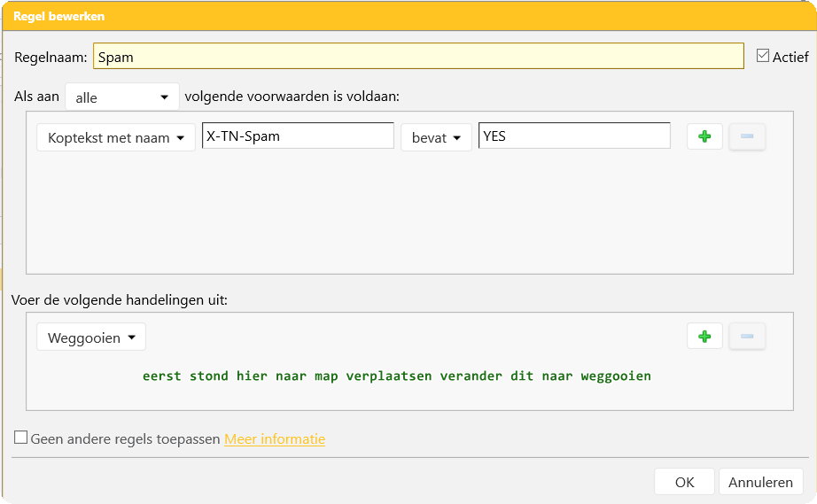The height and width of the screenshot is (504, 817).
Task: Open the Weggooien action dropdown
Action: click(x=91, y=337)
